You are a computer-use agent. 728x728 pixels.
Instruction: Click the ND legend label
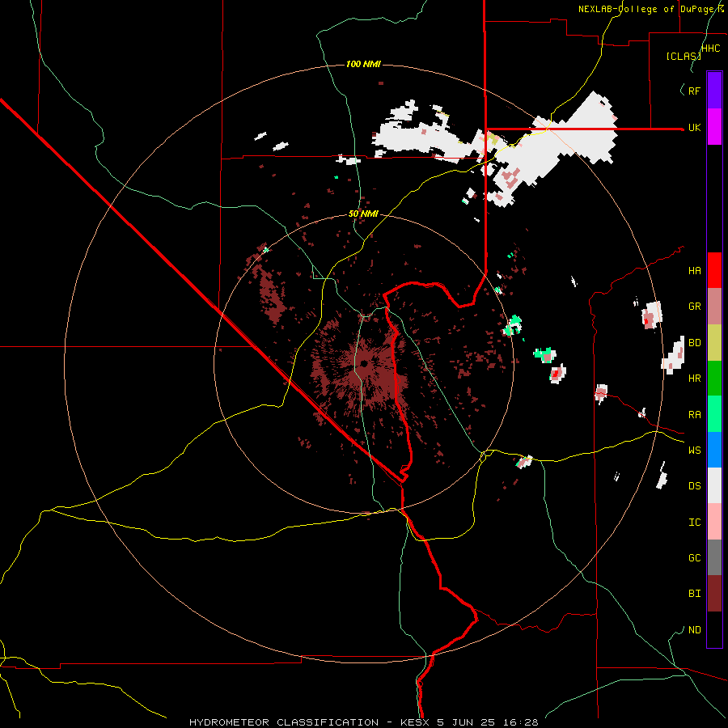(694, 629)
